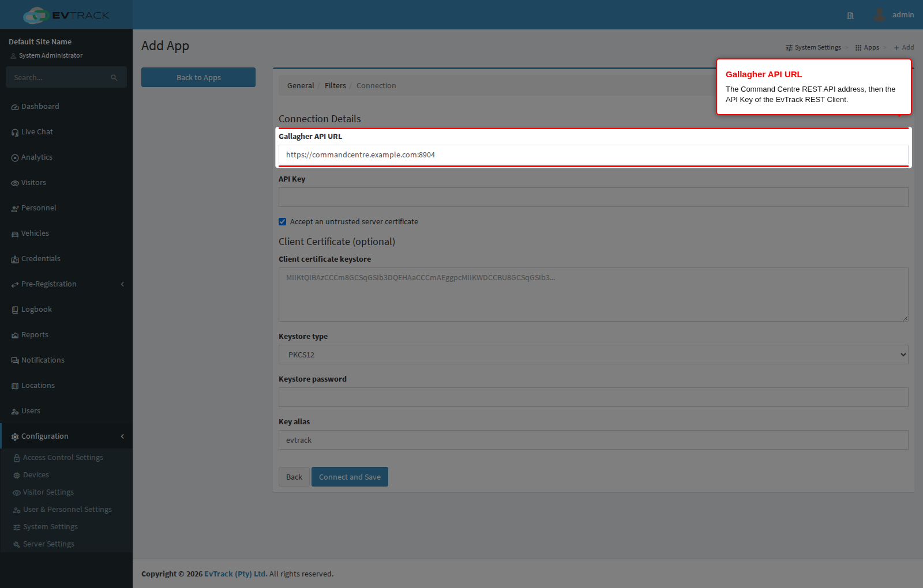Click Back to Apps button
The image size is (923, 588).
click(198, 77)
